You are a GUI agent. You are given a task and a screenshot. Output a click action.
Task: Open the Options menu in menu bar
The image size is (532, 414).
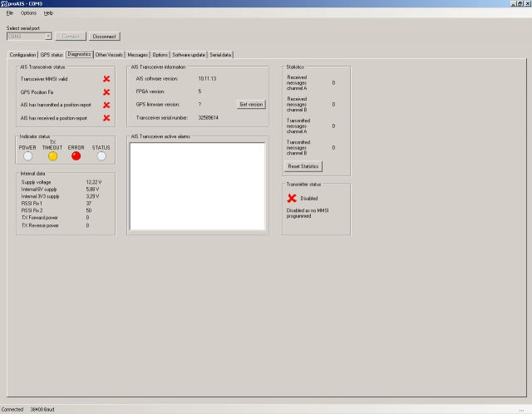[x=28, y=13]
